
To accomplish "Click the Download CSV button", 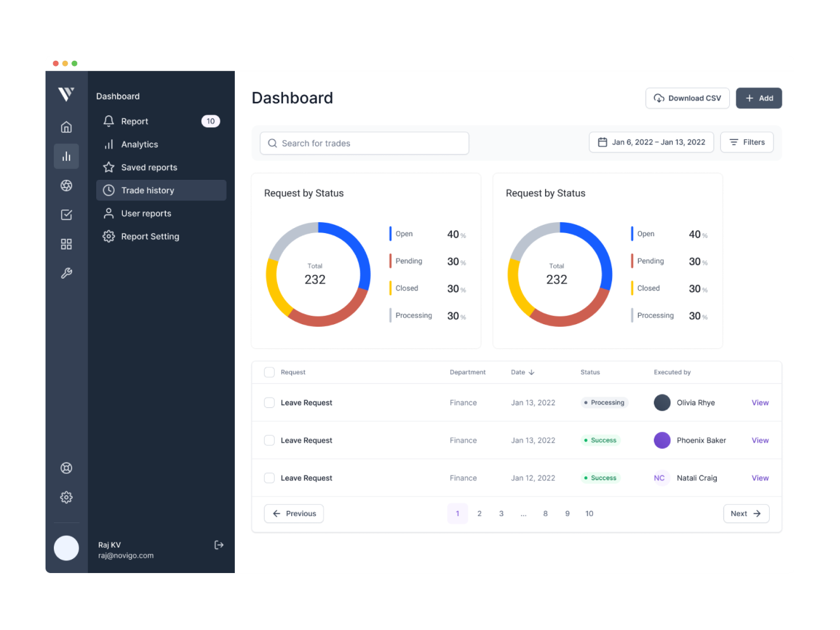I will (x=687, y=98).
